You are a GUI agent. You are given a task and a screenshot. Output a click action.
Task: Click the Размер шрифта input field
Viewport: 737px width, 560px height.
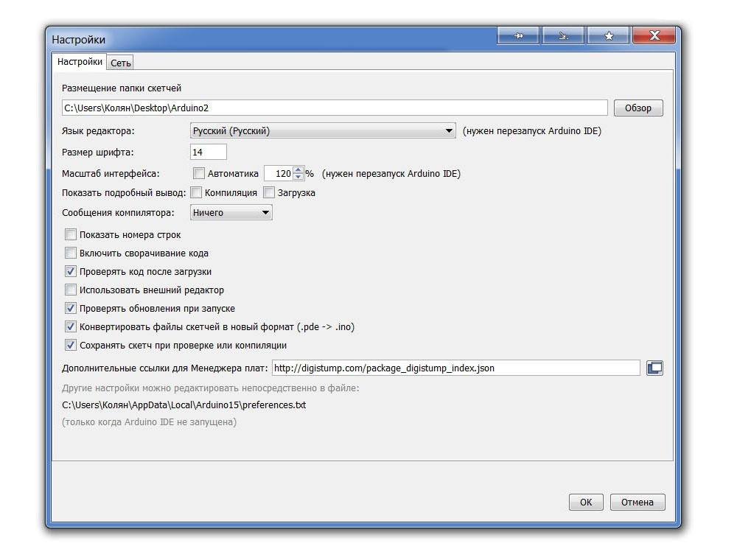tap(208, 153)
